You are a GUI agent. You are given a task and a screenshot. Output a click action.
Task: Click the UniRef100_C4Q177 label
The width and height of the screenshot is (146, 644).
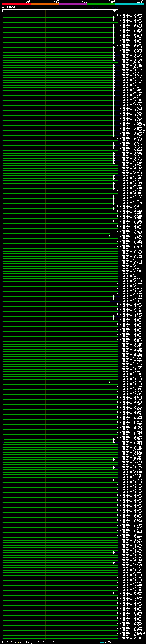coord(131,180)
